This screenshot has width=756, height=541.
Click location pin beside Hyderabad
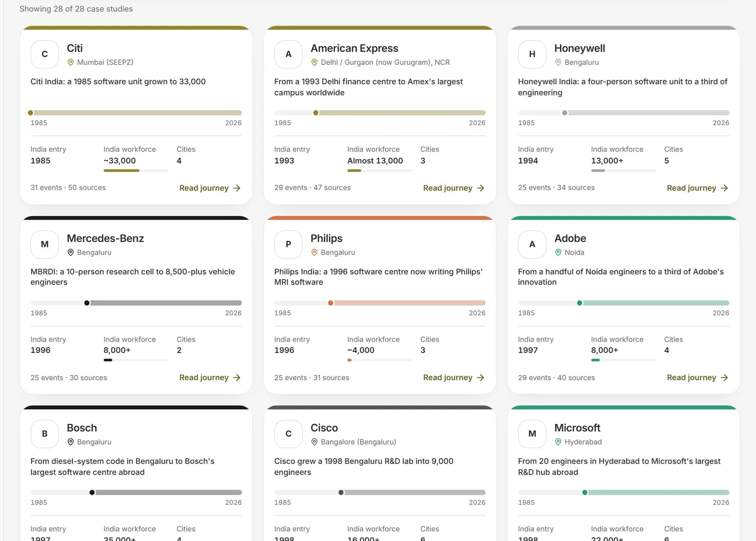pyautogui.click(x=558, y=442)
